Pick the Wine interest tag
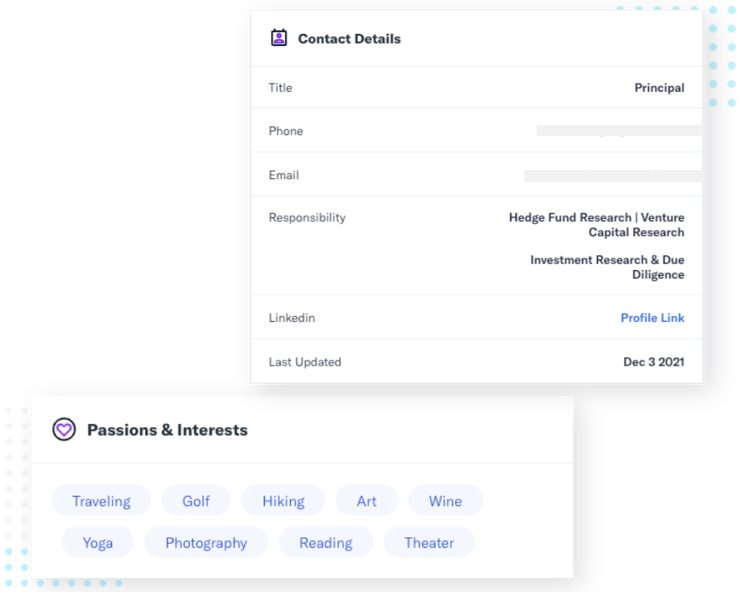Screen dimensions: 740x592 tap(446, 500)
